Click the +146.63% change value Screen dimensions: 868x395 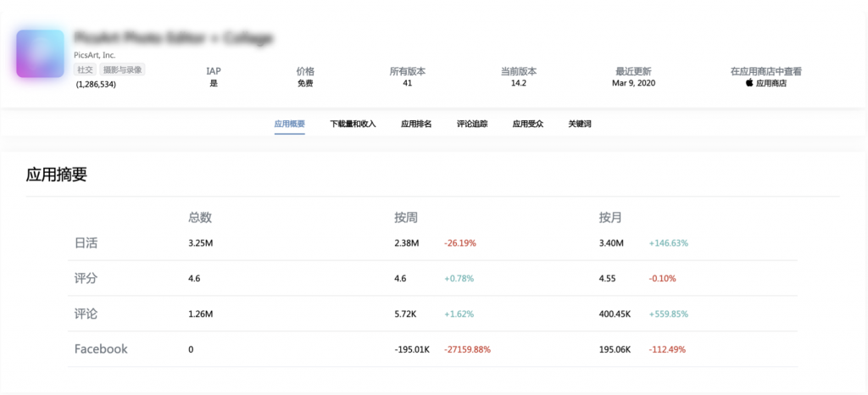[x=669, y=243]
